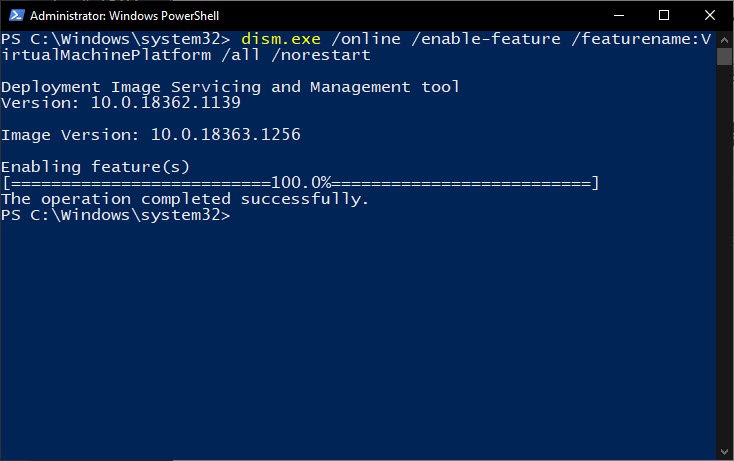Click the 'Administrator: Windows PowerShell' title text
The image size is (734, 461).
125,16
